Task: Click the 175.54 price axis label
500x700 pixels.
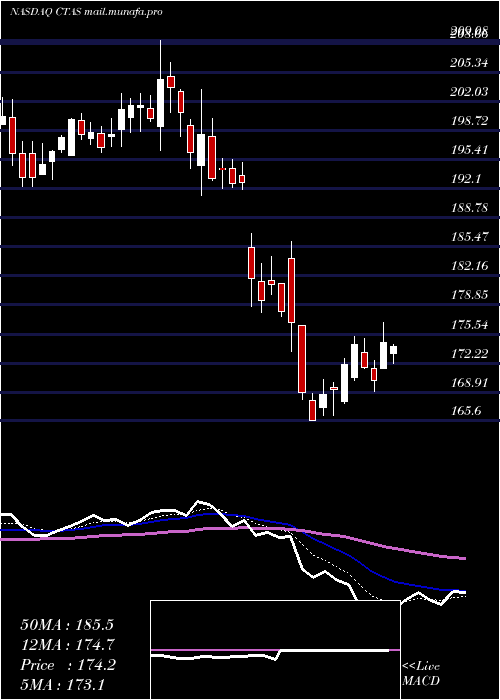Action: [468, 325]
